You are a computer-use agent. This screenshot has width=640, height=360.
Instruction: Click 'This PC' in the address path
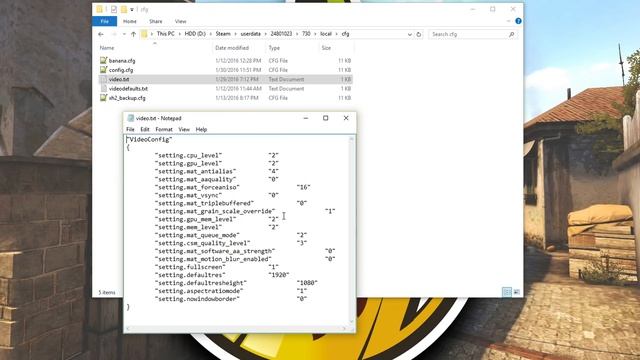click(x=165, y=34)
